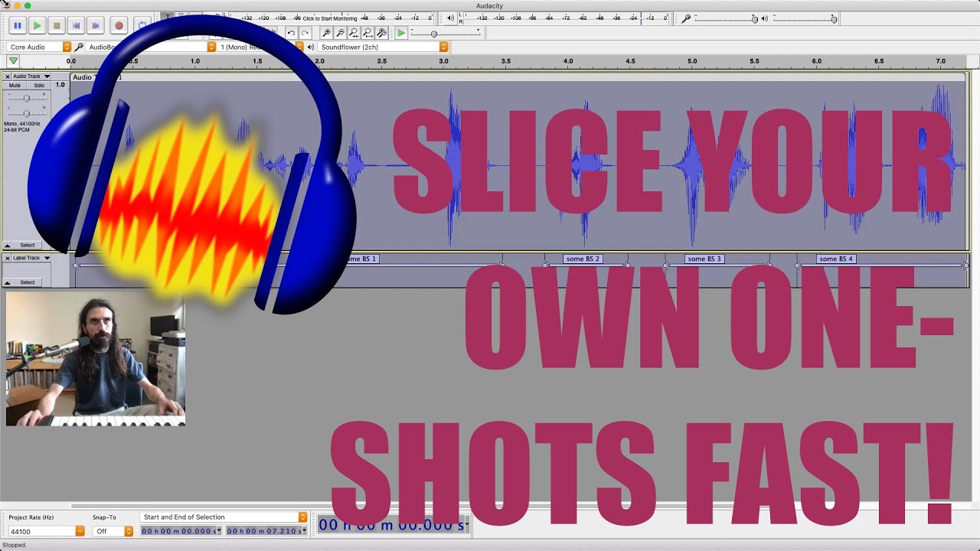Viewport: 980px width, 551px height.
Task: Click the Fit Project zoom icon
Action: pos(367,33)
